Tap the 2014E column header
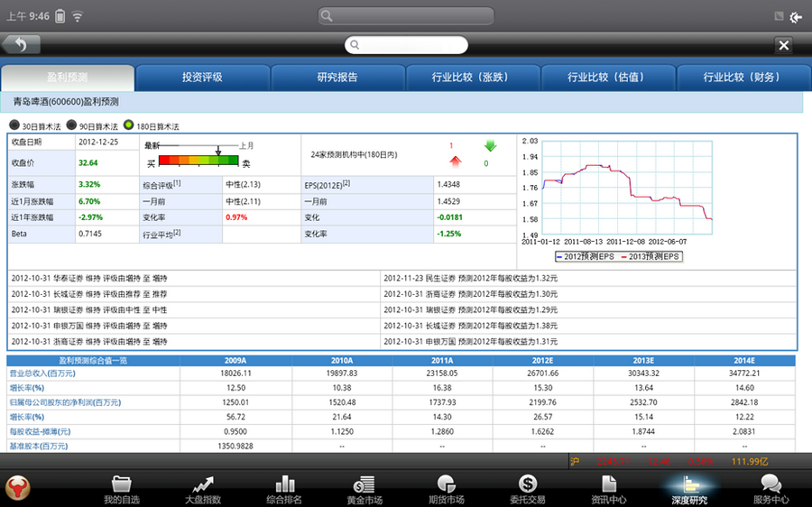 pos(744,361)
